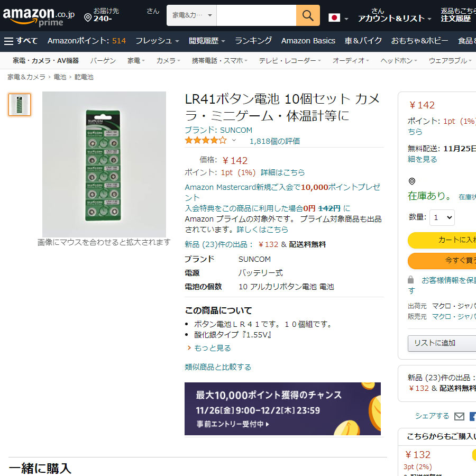The height and width of the screenshot is (476, 476).
Task: Open the Amazon Basics menu item
Action: tap(308, 41)
